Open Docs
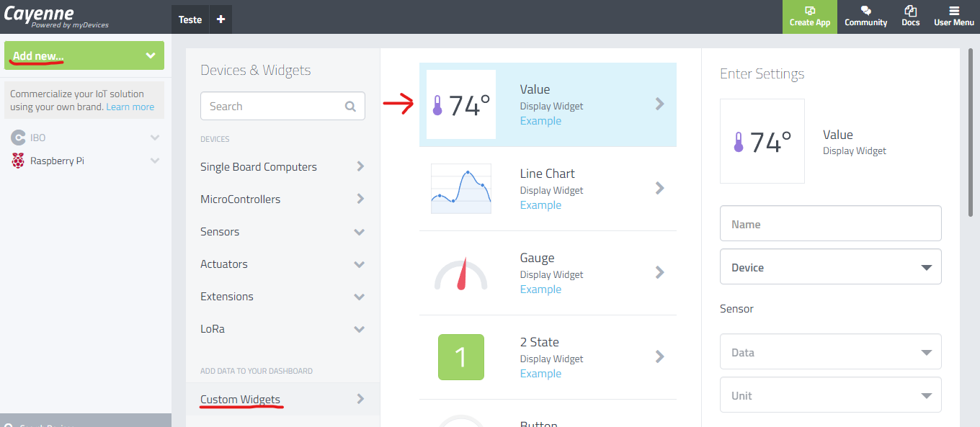This screenshot has height=427, width=980. click(910, 17)
